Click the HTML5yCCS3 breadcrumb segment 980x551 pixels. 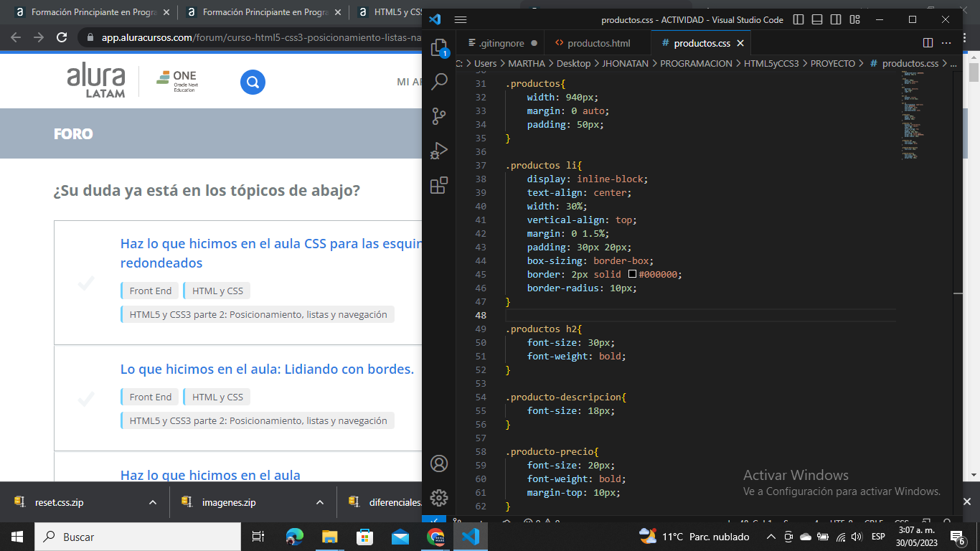[771, 63]
